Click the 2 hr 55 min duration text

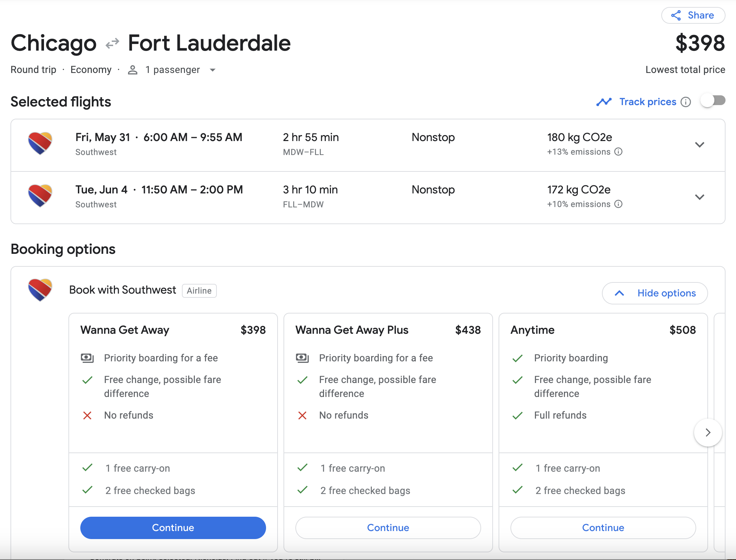pyautogui.click(x=311, y=137)
